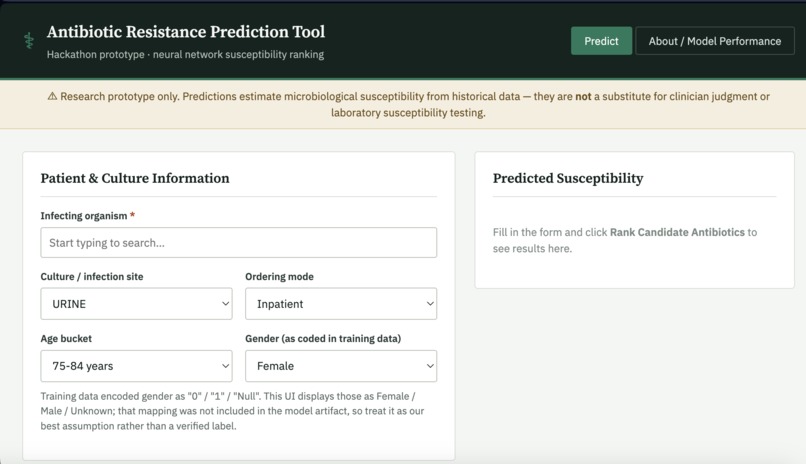
Task: Click the Training data encoded gender note
Action: pyautogui.click(x=232, y=411)
